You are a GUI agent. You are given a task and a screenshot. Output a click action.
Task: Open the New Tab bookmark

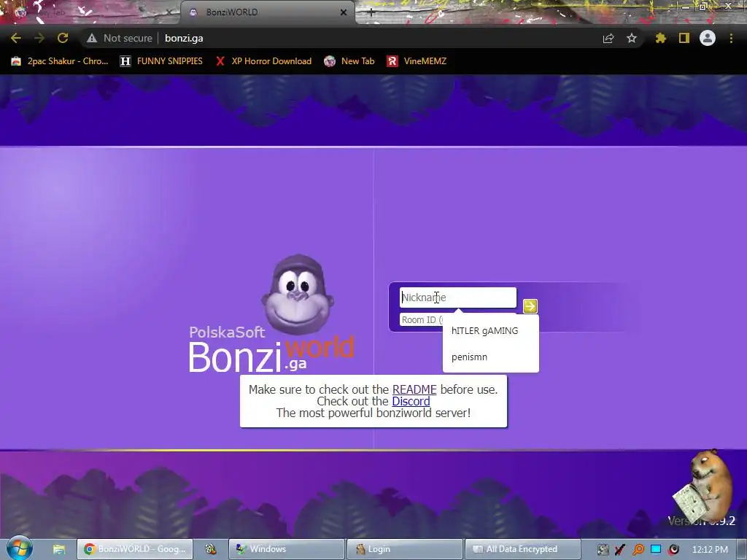point(349,61)
